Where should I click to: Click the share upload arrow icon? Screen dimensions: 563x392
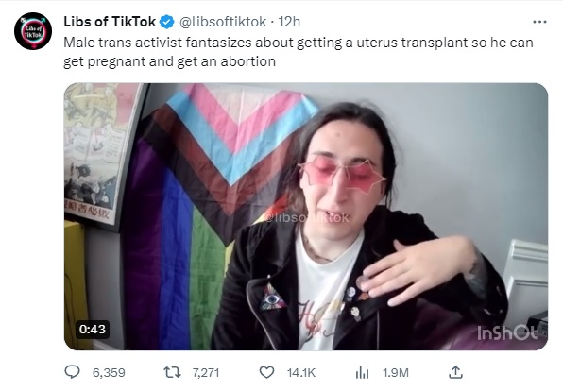tap(455, 372)
